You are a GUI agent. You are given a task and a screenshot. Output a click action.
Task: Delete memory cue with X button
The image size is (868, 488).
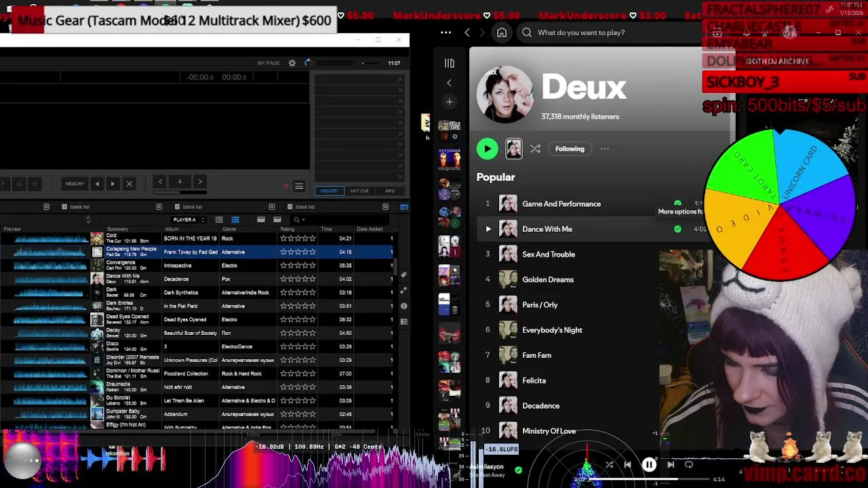129,184
